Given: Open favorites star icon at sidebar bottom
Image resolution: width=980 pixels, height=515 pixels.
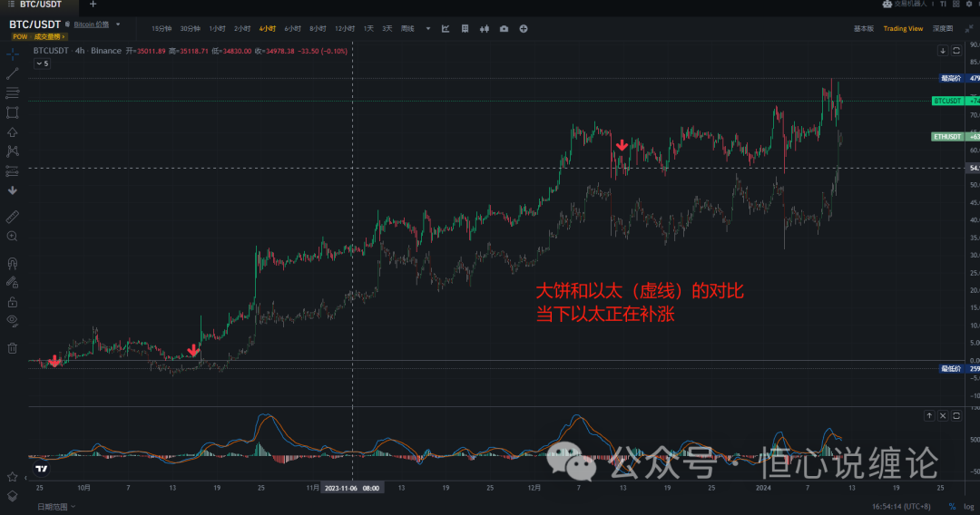Looking at the screenshot, I should [x=12, y=477].
